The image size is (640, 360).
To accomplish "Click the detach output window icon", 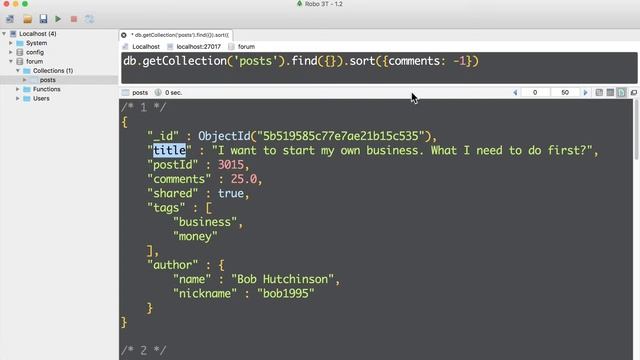I will pyautogui.click(x=634, y=93).
